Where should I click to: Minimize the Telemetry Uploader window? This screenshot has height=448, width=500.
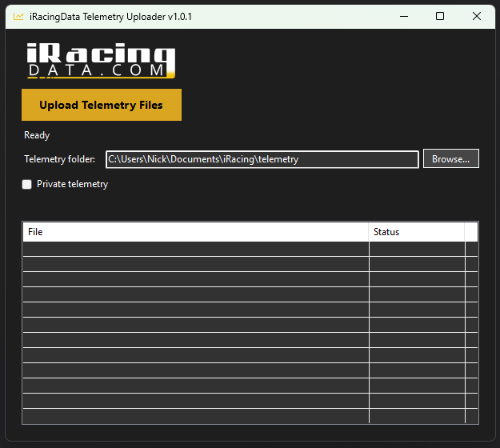404,16
